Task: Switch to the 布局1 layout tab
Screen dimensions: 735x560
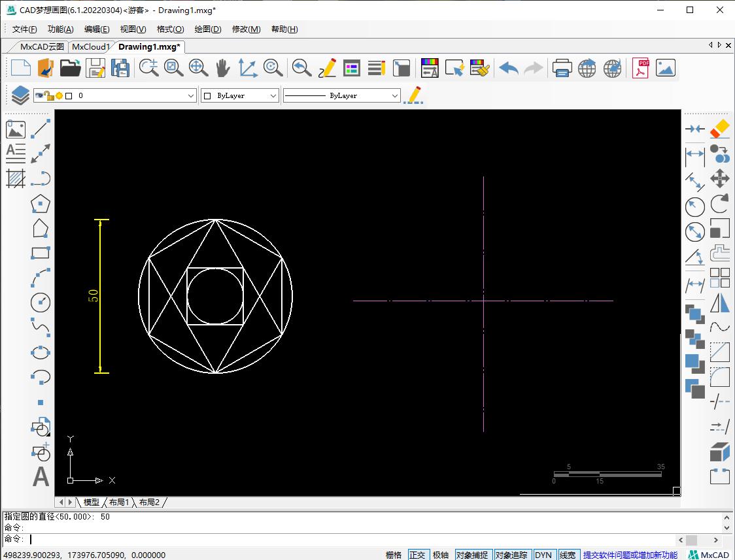Action: [x=118, y=502]
